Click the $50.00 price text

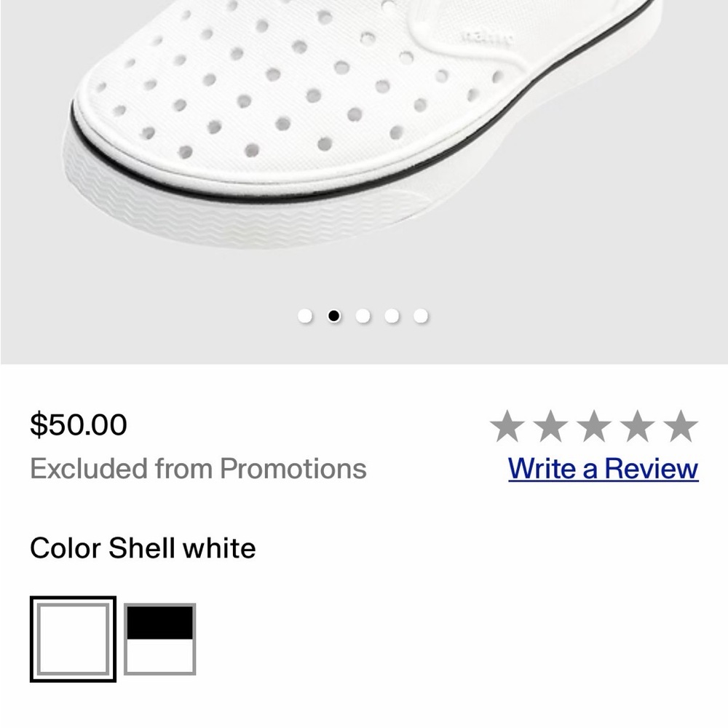click(x=77, y=426)
